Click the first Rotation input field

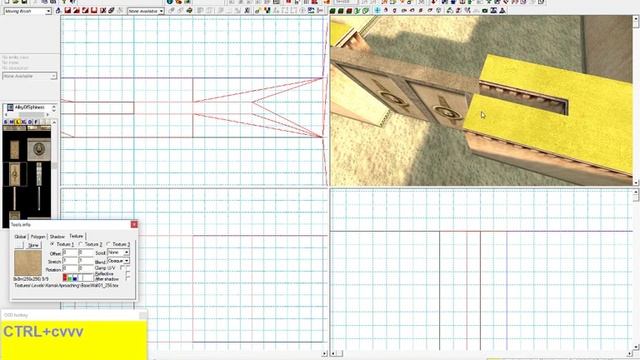[70, 268]
